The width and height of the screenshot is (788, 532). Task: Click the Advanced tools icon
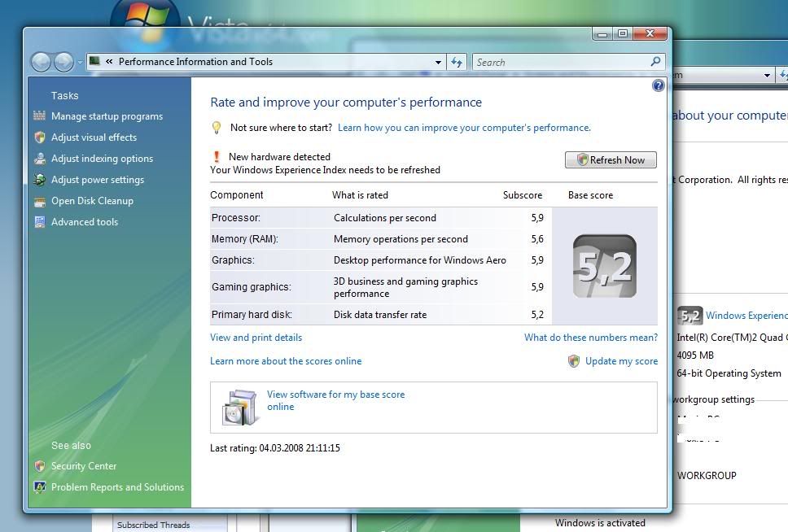[x=40, y=222]
